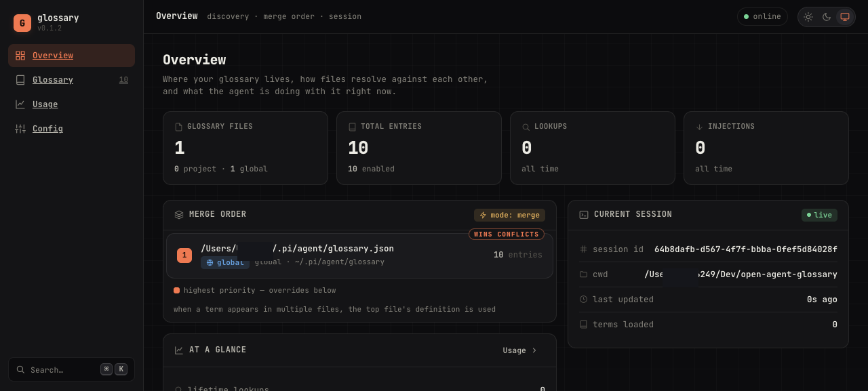Click the glossary.json file path
Viewport: 868px width, 391px height.
[x=297, y=249]
